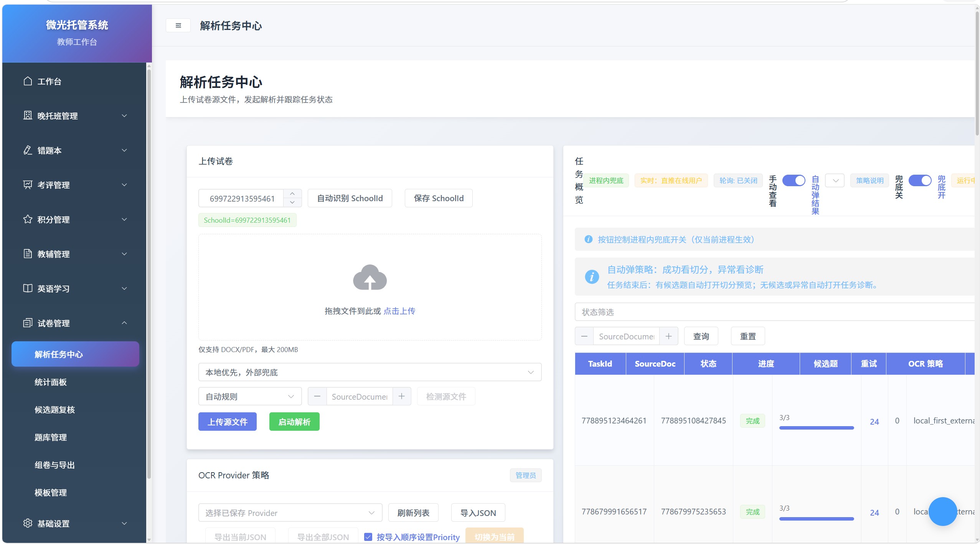The image size is (980, 544).
Task: Click plus icon on upload SourceDocument field
Action: pos(402,396)
